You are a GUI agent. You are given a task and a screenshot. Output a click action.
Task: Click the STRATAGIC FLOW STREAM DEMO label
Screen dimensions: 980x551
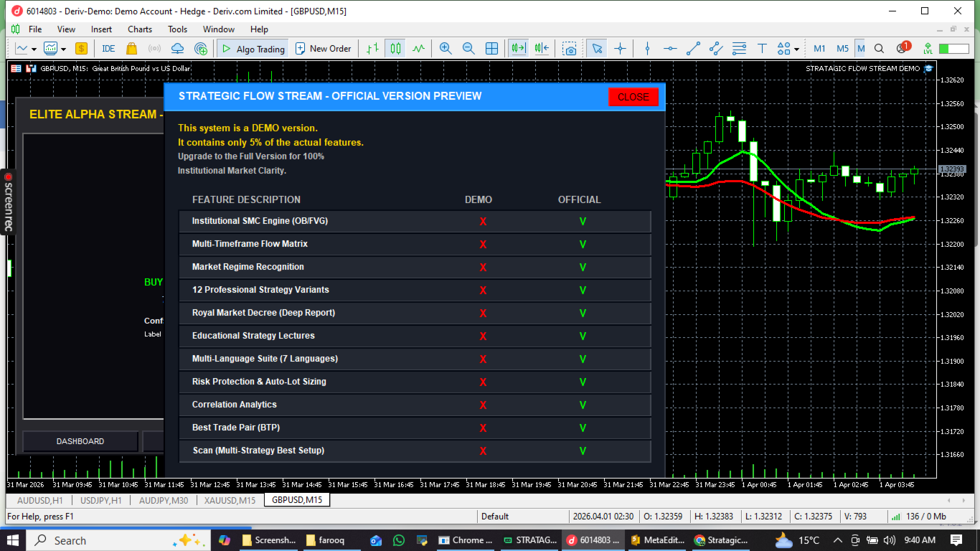pyautogui.click(x=862, y=69)
